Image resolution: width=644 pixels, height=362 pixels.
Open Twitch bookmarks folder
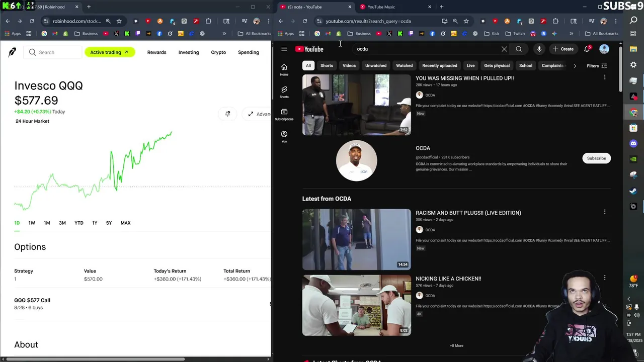(515, 34)
